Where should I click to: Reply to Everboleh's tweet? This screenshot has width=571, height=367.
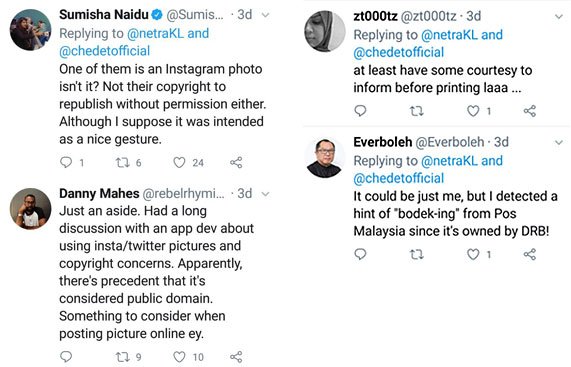click(x=360, y=254)
